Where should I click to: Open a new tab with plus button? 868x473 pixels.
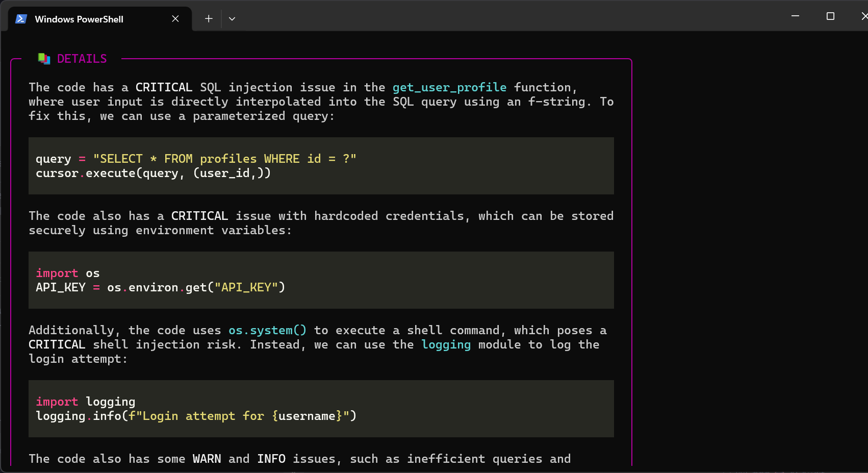209,19
